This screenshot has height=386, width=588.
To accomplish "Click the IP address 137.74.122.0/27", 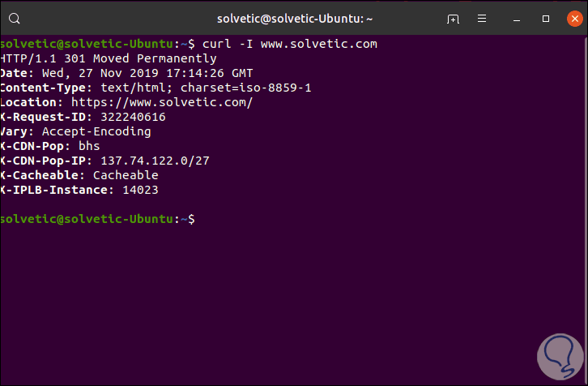I will coord(155,161).
